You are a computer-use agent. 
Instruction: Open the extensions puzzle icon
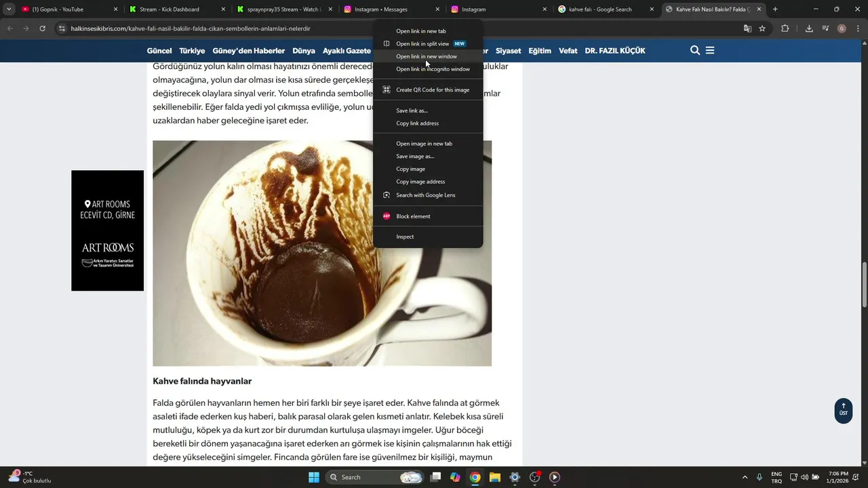tap(785, 28)
